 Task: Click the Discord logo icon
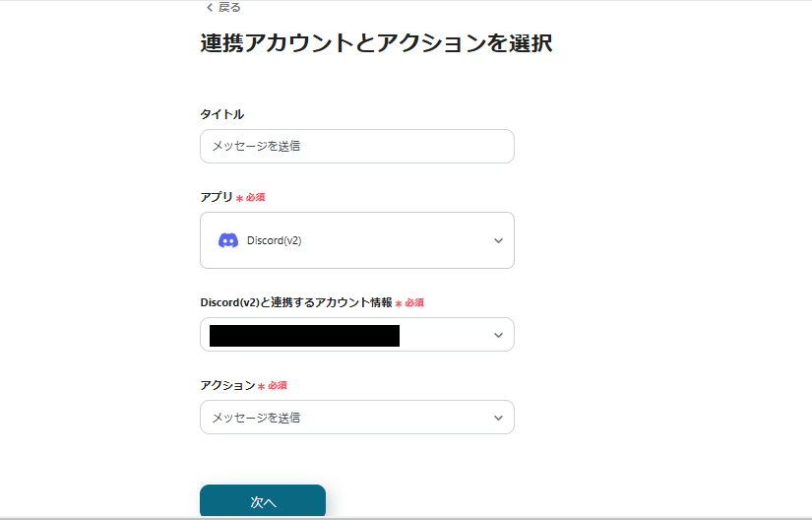click(x=228, y=240)
